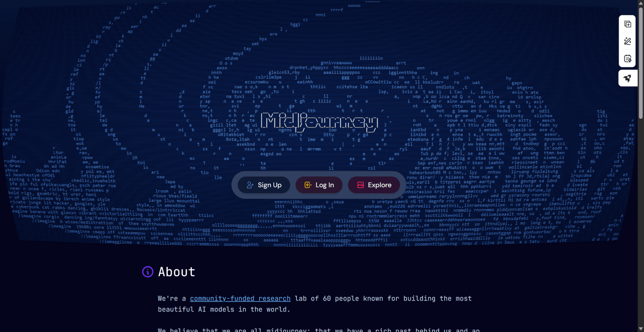Click the About heading
The image size is (644, 332).
(x=177, y=272)
